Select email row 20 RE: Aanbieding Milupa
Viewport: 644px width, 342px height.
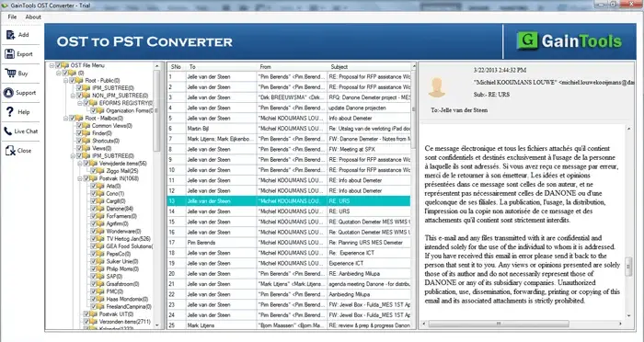pos(289,273)
